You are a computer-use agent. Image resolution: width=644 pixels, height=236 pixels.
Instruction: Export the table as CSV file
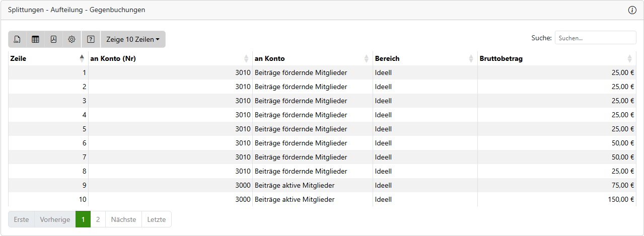coord(17,39)
